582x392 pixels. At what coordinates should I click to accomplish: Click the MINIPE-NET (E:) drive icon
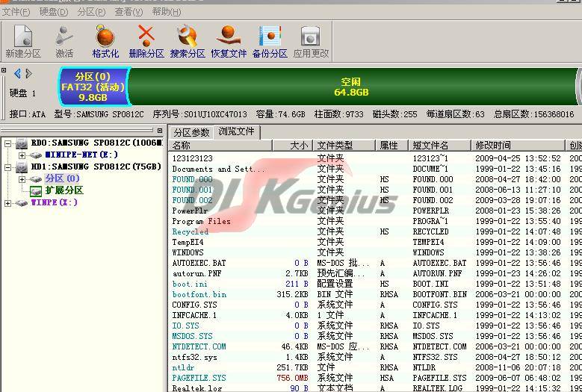point(35,155)
